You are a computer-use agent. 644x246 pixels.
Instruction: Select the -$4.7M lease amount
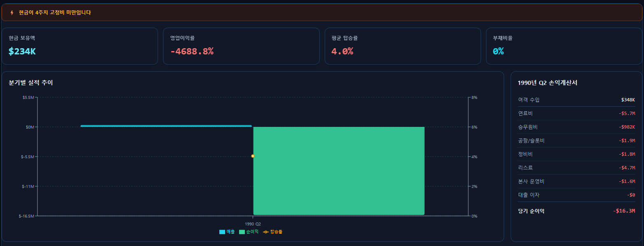pos(627,168)
